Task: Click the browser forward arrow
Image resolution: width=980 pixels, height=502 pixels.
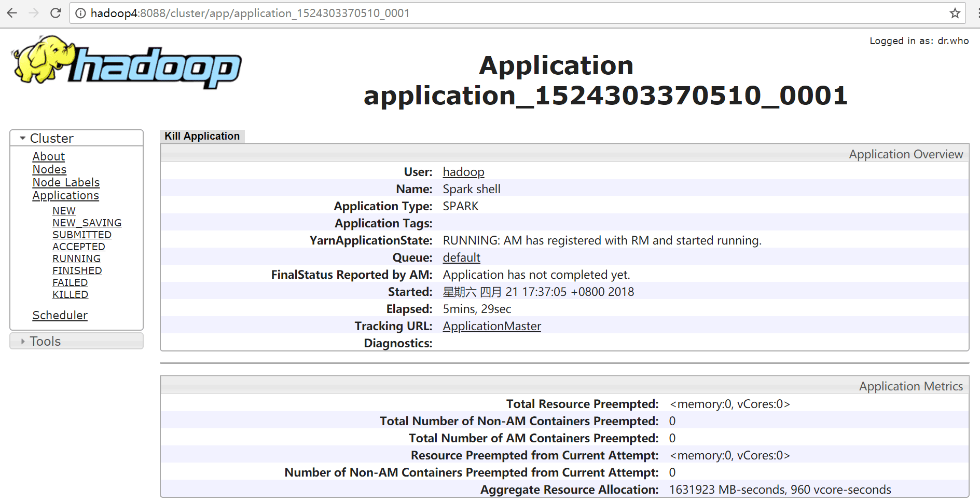Action: point(34,13)
